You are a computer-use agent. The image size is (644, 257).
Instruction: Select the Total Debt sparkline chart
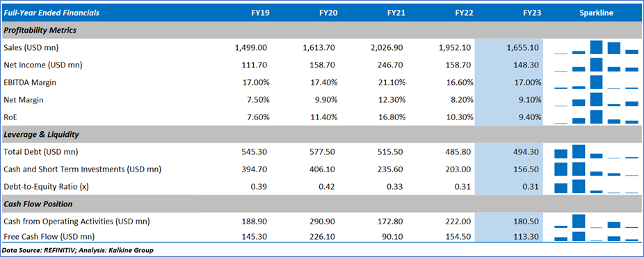pyautogui.click(x=596, y=151)
